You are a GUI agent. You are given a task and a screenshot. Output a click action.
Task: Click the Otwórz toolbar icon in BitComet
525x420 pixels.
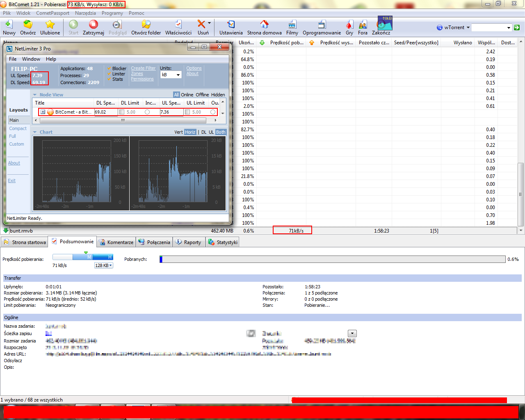(x=28, y=24)
